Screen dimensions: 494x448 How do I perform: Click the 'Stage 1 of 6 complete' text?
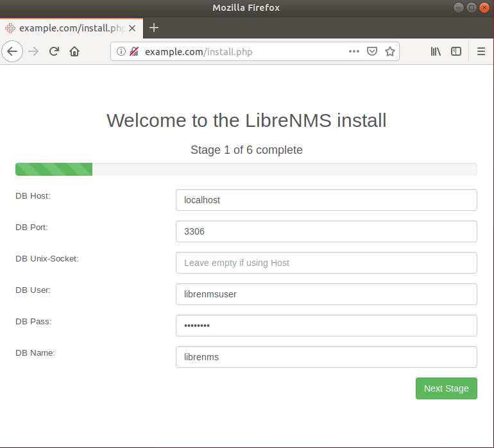click(x=246, y=150)
